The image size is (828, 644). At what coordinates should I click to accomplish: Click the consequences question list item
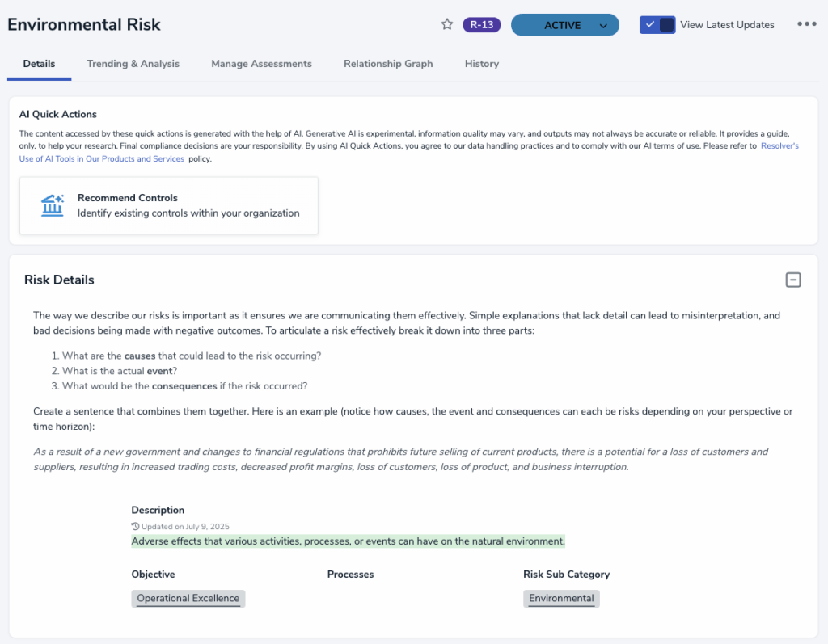click(x=180, y=386)
